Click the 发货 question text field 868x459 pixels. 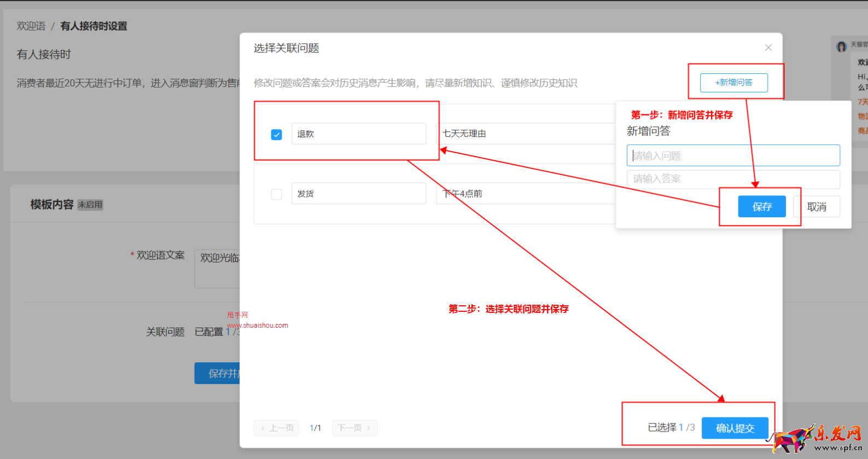click(x=358, y=194)
